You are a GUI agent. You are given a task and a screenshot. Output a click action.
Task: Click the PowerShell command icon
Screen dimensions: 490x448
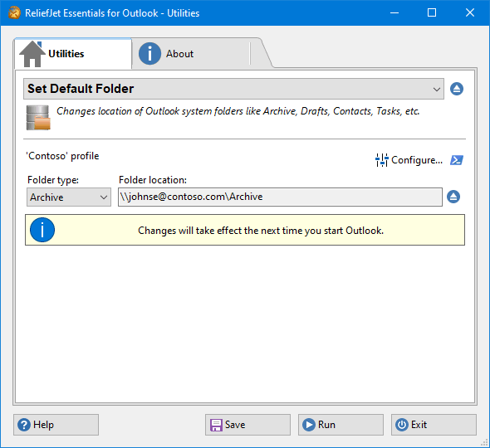point(457,160)
